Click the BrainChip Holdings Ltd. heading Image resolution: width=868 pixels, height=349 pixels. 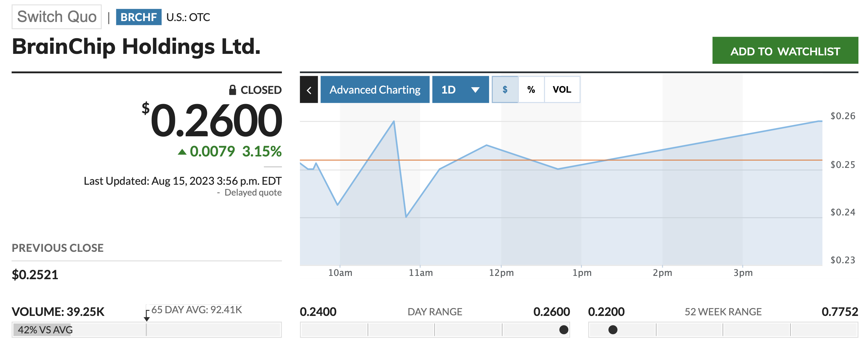136,46
